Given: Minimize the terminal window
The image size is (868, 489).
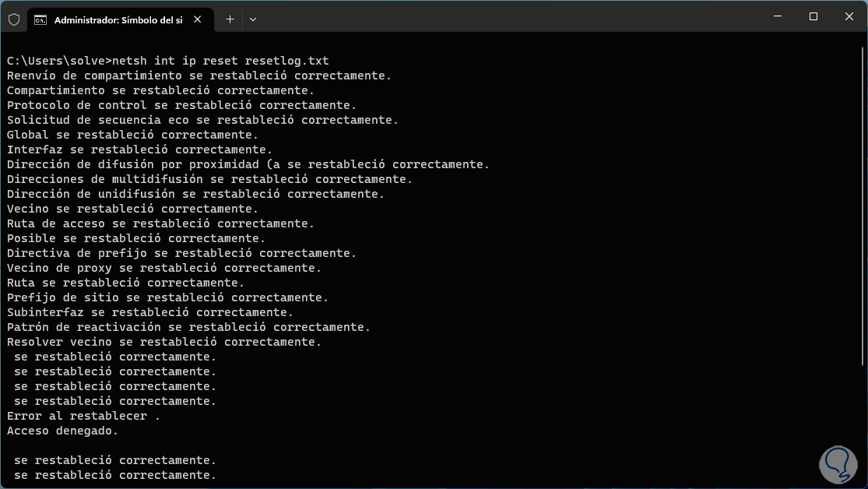Looking at the screenshot, I should 778,16.
